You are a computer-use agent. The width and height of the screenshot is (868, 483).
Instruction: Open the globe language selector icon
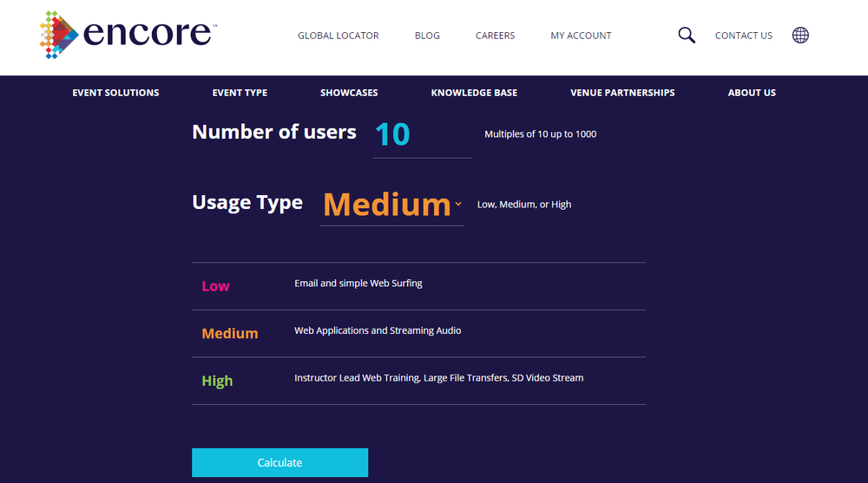[800, 35]
